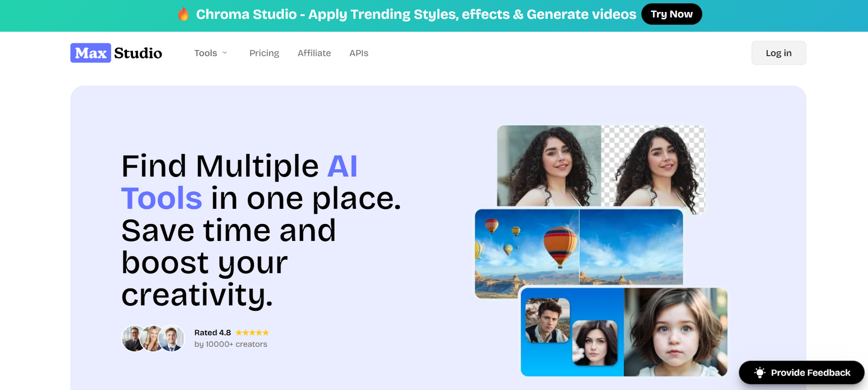Screen dimensions: 868x390
Task: Click third creator avatar in suit
Action: (173, 338)
